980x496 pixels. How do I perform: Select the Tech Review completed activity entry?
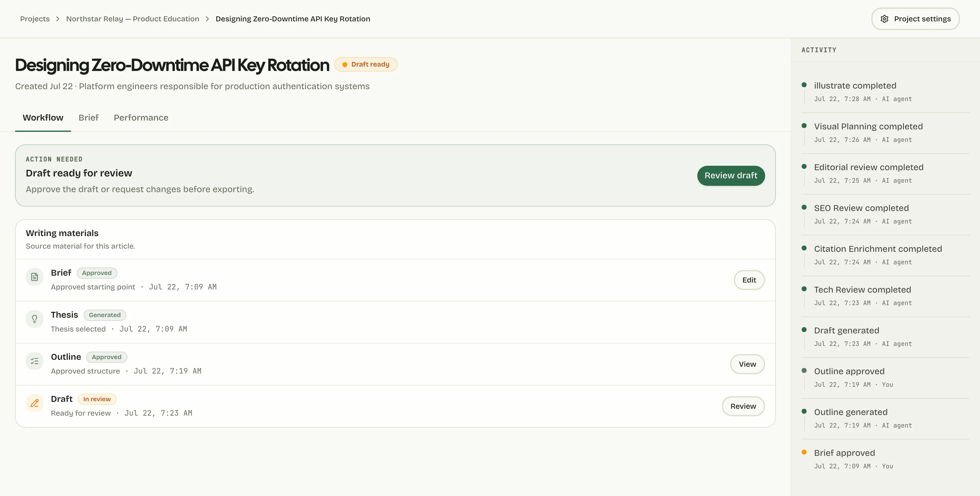[886, 296]
